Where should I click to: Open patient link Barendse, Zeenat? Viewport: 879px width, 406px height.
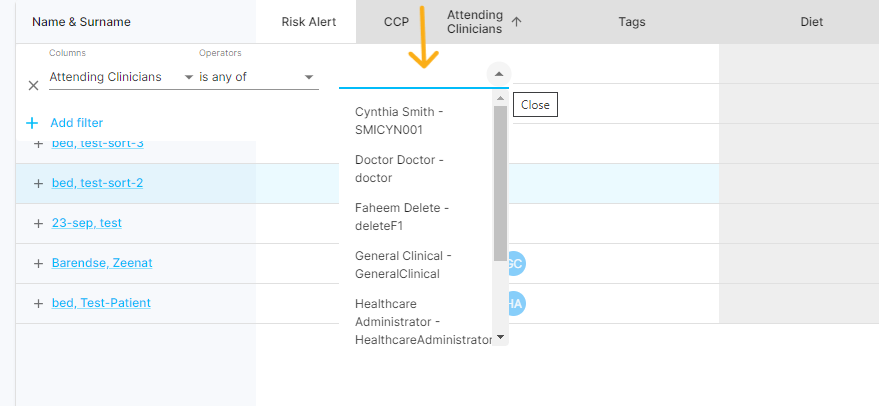(102, 263)
